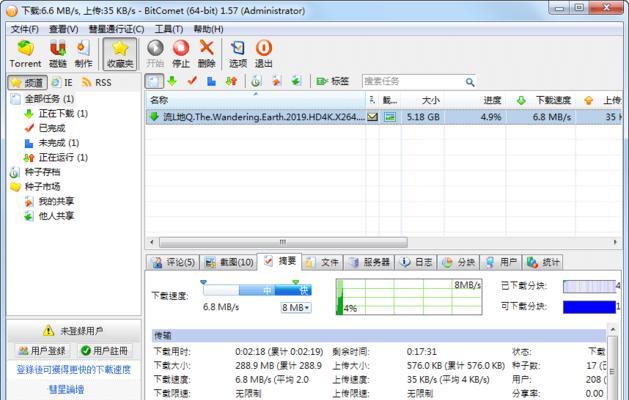The image size is (629, 400).
Task: Open 查看(V) menu
Action: click(63, 29)
